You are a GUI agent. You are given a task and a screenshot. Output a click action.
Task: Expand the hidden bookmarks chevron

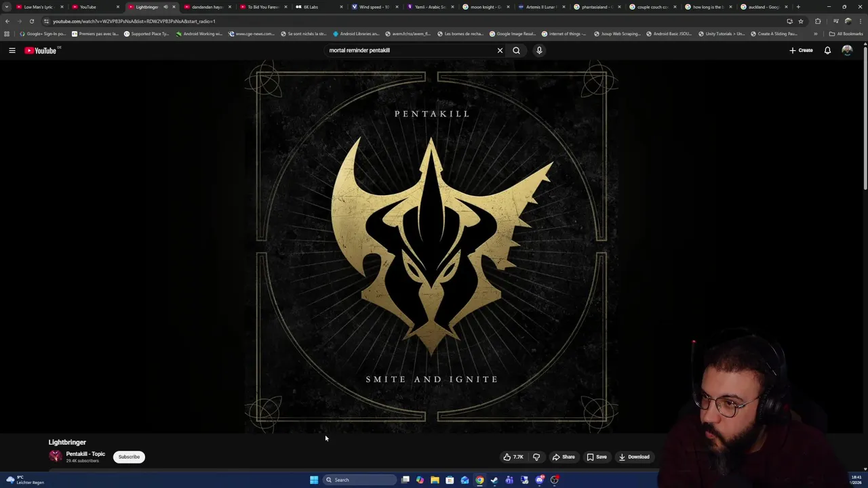[x=815, y=33]
